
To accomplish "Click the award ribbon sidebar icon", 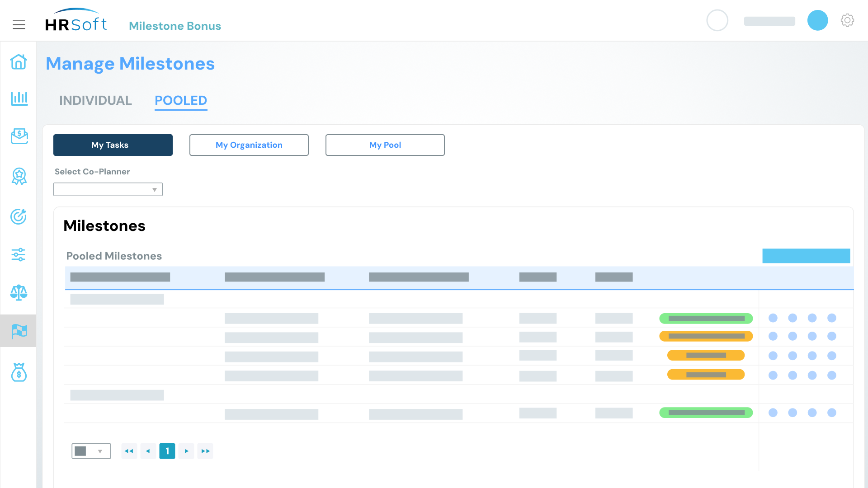I will point(19,176).
